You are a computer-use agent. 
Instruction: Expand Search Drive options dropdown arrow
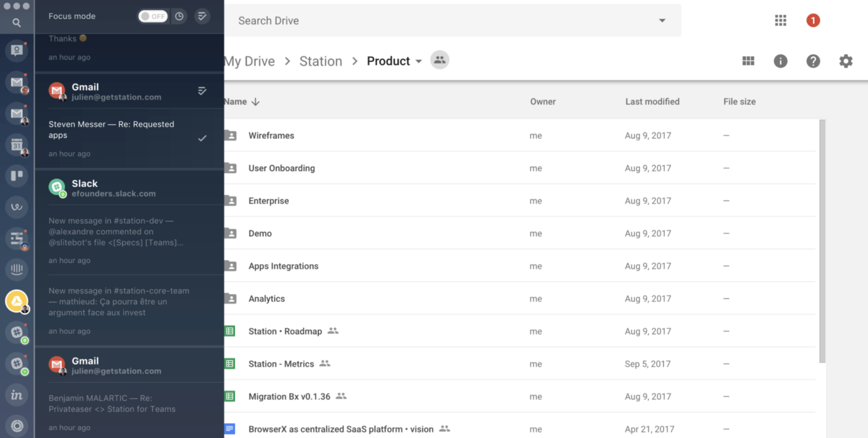tap(662, 20)
